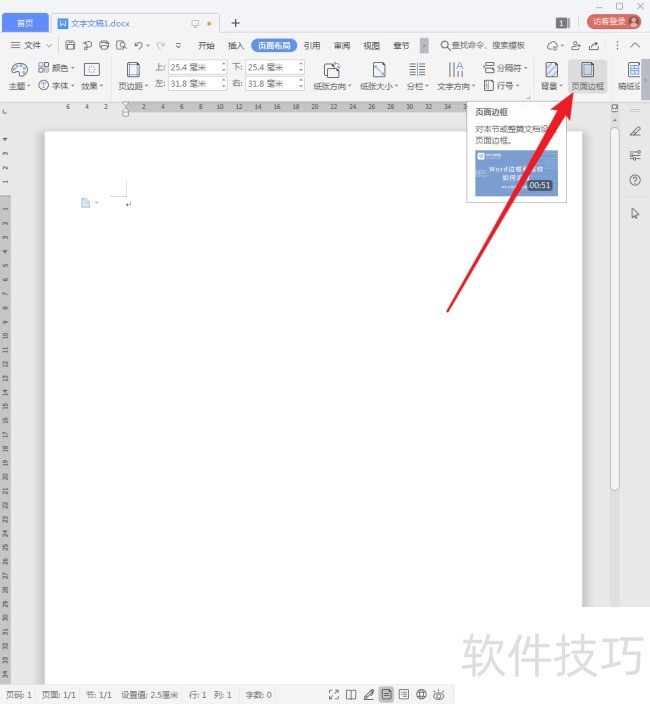Open a new tab with plus button
Viewport: 650px width, 704px height.
[235, 23]
